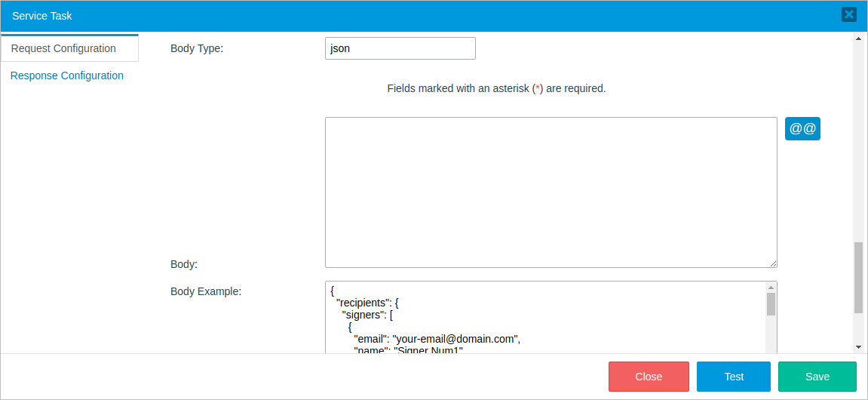Click the required fields asterisk notice
The width and height of the screenshot is (868, 400).
496,88
